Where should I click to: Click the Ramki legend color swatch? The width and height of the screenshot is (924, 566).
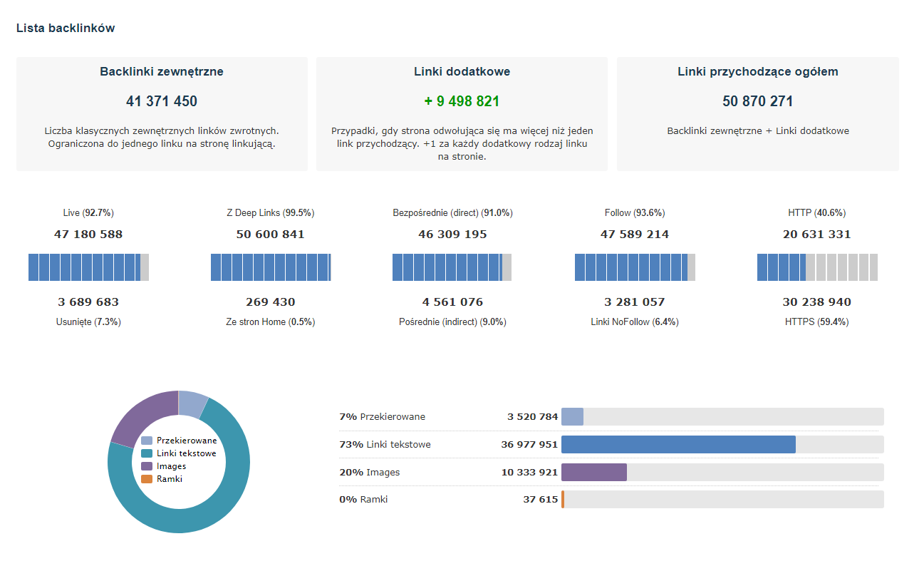click(147, 479)
